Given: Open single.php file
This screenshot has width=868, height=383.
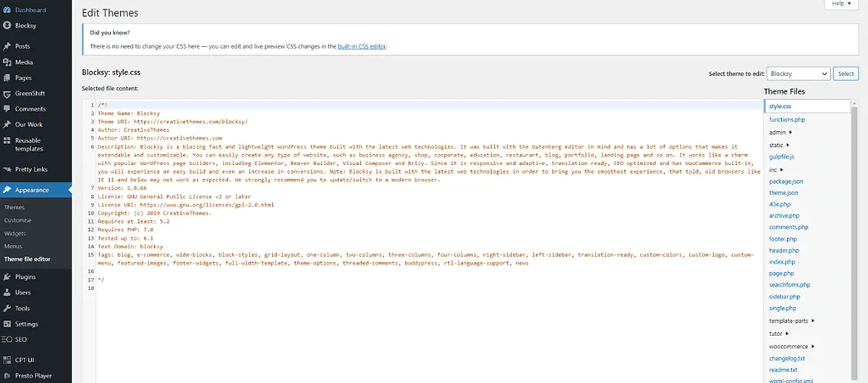Looking at the screenshot, I should click(783, 308).
